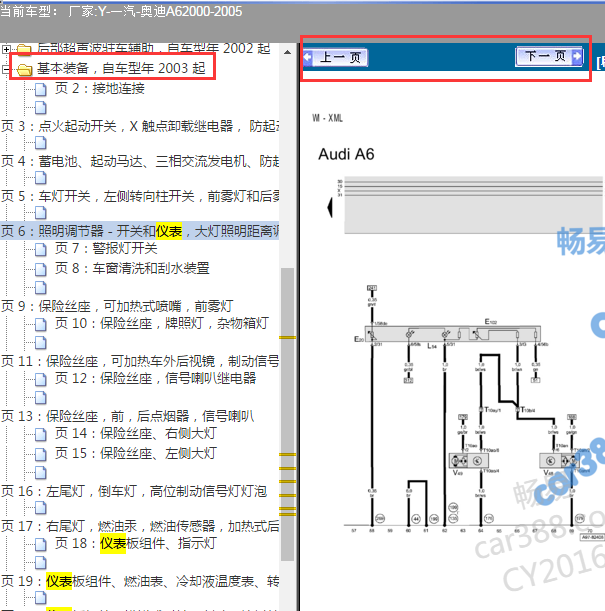Image resolution: width=605 pixels, height=611 pixels.
Task: Open 页 18：仪表板组件、指示灯 entry
Action: pyautogui.click(x=136, y=543)
